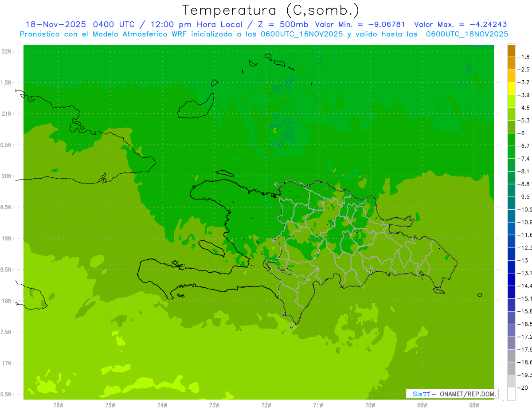Screen dimensions: 532x411
Task: Click the longitude axis label "68W"
Action: (474, 405)
